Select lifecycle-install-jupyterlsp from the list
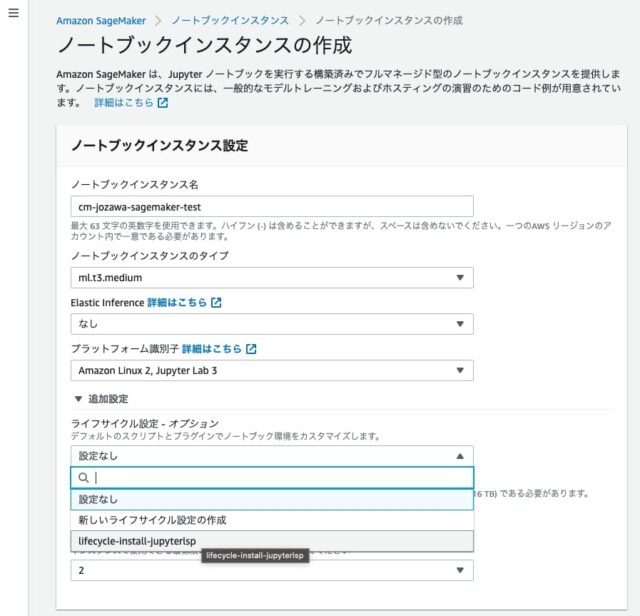Screen dimensions: 640x616 click(x=272, y=541)
